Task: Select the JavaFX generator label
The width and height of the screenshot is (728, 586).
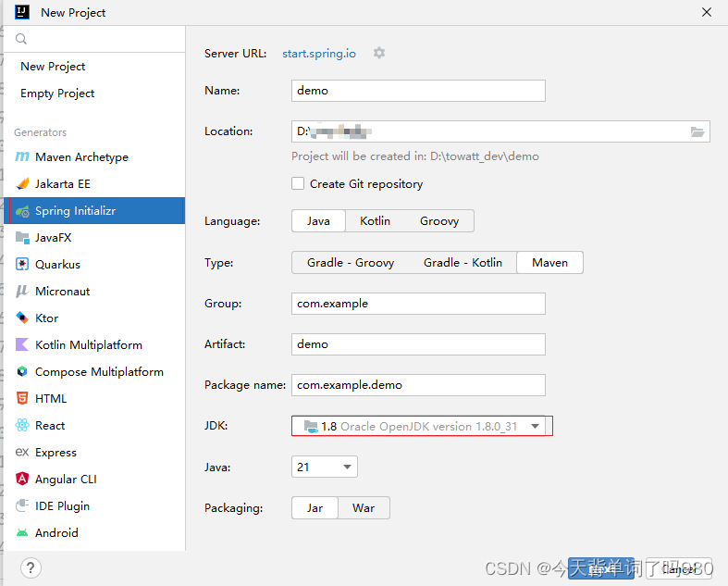Action: coord(54,238)
